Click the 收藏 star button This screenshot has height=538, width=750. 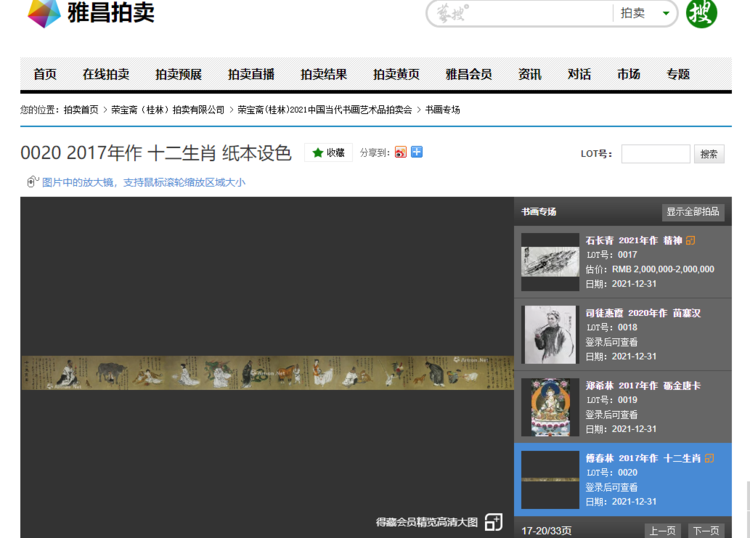click(328, 153)
